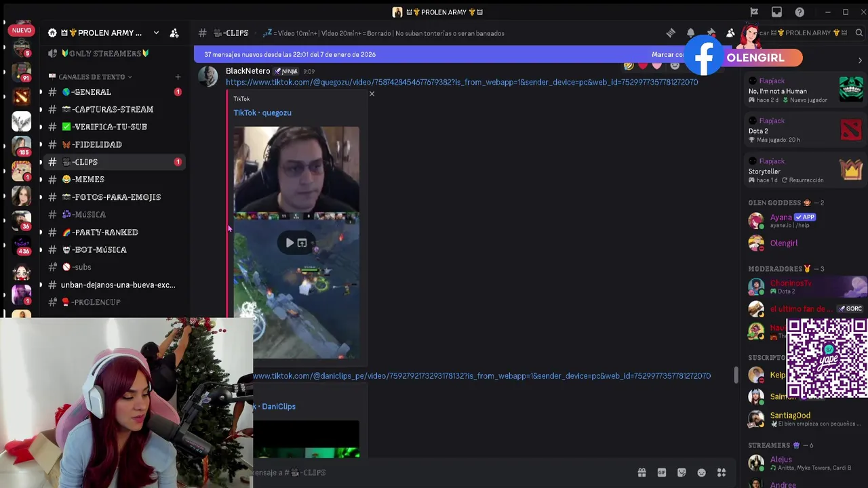Screen dimensions: 868x488
Task: Close the quegozu TikTok embed
Action: tap(372, 94)
